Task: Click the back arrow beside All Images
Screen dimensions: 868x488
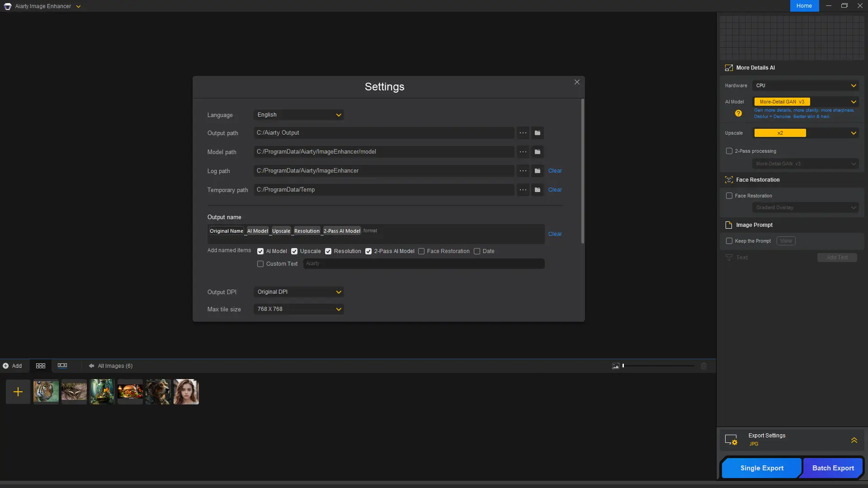Action: (91, 366)
